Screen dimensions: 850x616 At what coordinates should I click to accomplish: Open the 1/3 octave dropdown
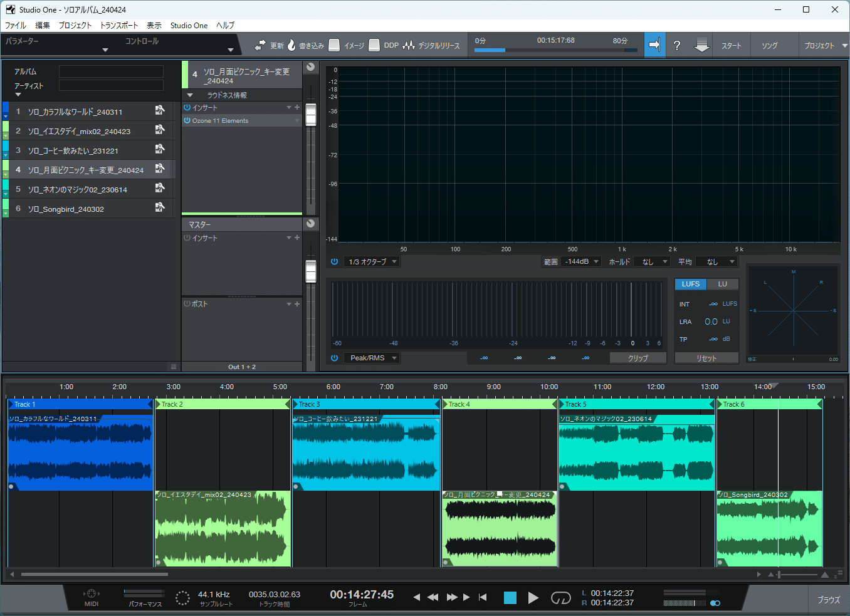(372, 262)
